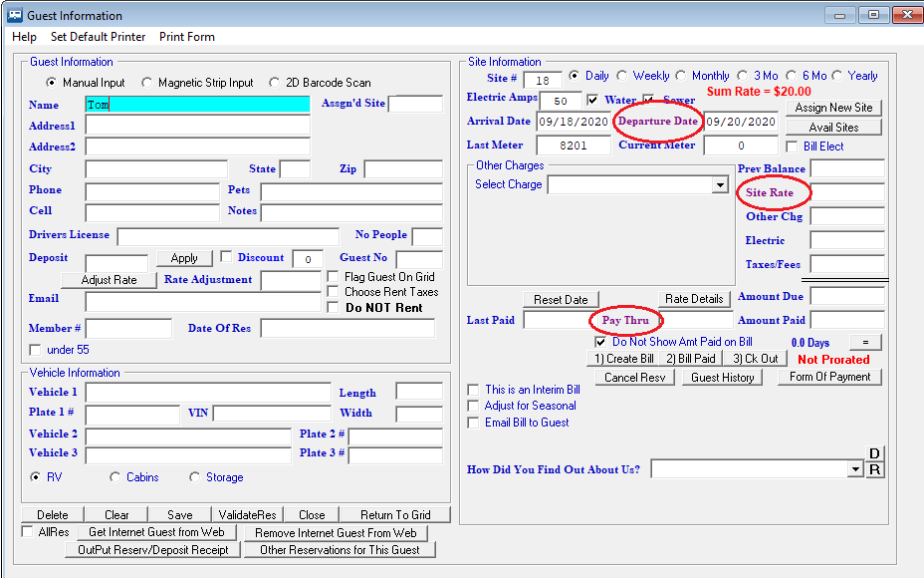Open Set Default Printer menu
Screen dimensions: 924x578
click(x=98, y=37)
